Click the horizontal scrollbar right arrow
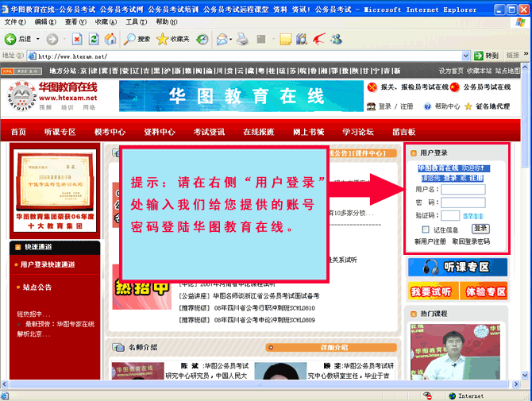 [516, 384]
